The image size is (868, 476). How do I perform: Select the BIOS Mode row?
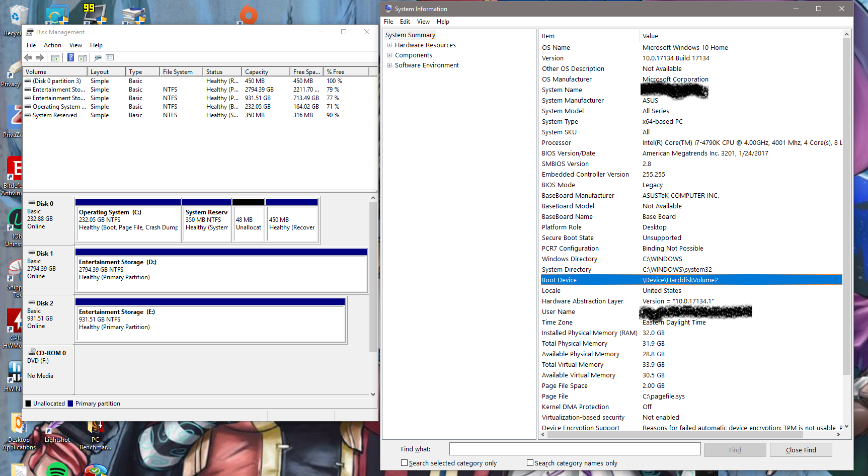691,185
